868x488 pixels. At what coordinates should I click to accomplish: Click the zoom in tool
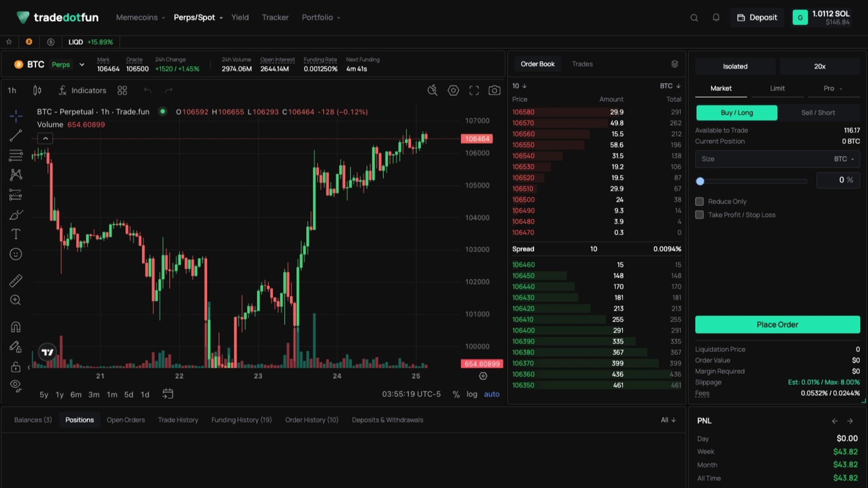16,300
